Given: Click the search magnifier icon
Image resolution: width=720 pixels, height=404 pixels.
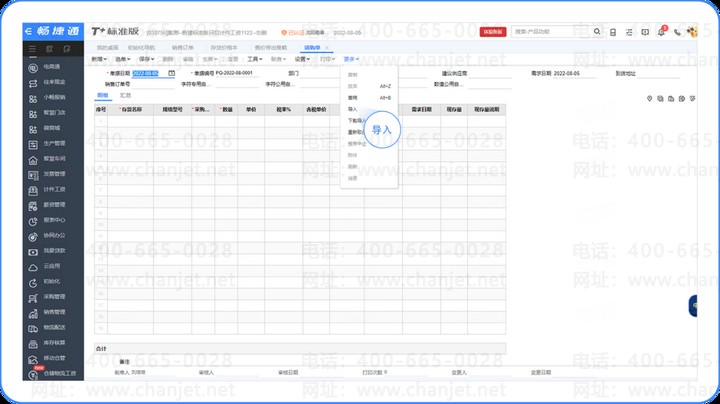Looking at the screenshot, I should (597, 32).
